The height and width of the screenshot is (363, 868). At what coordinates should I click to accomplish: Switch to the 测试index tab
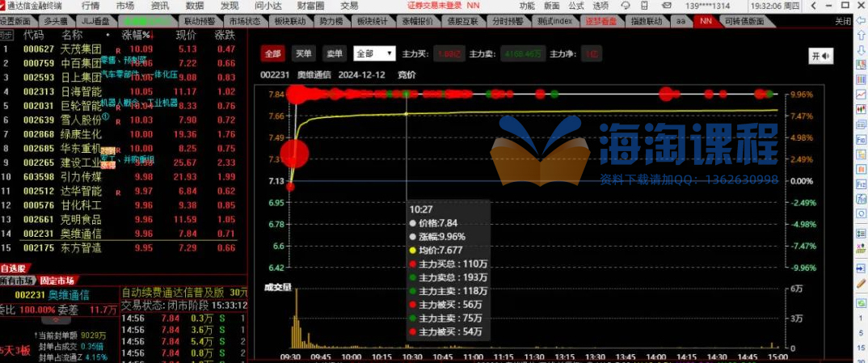(x=554, y=21)
